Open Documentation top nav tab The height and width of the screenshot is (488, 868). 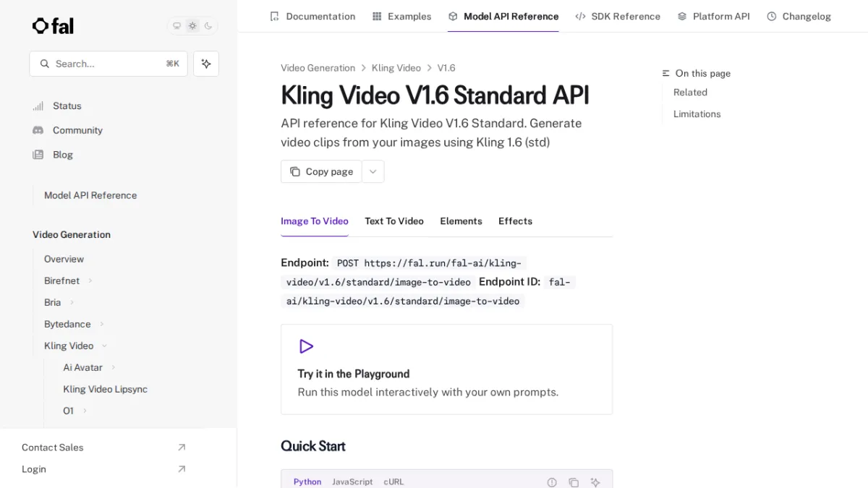tap(312, 16)
